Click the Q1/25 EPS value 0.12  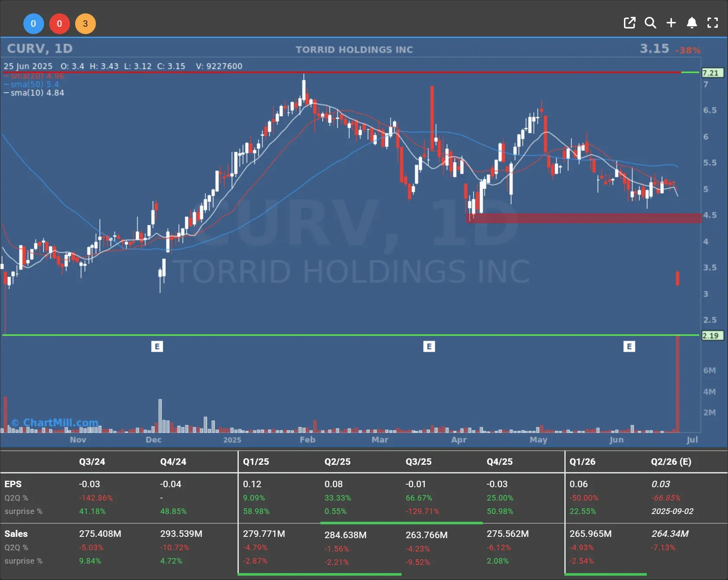(252, 484)
